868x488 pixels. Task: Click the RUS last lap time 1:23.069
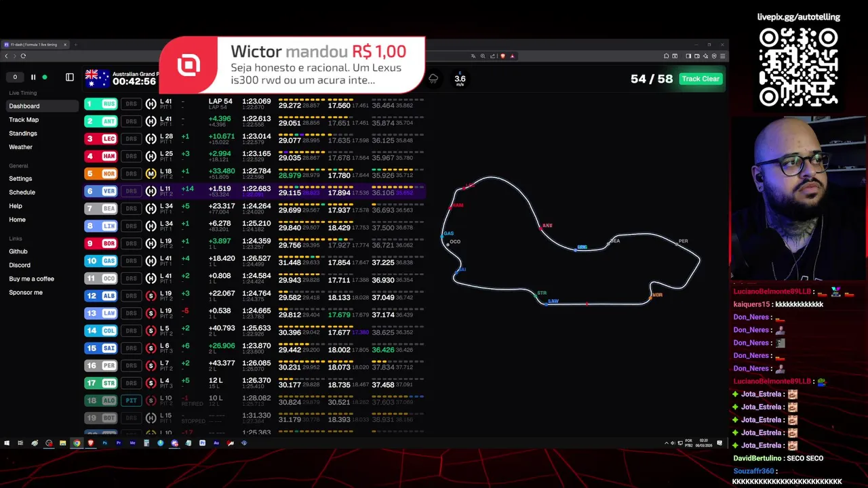256,102
